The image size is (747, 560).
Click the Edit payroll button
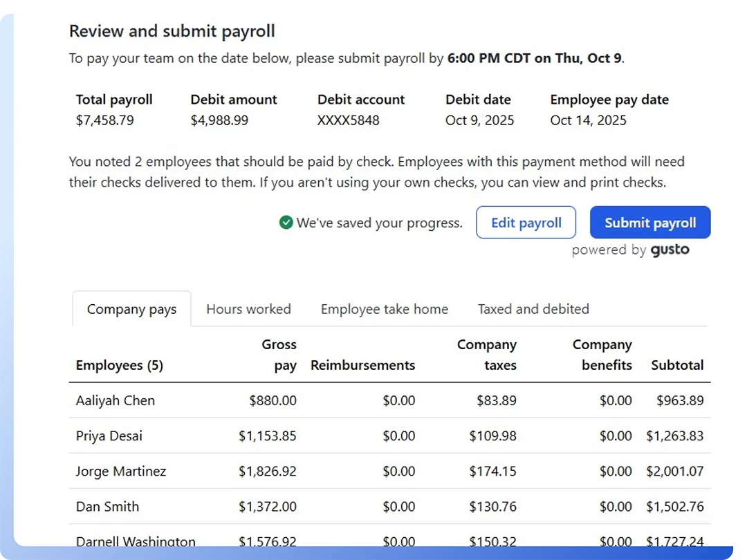(526, 223)
